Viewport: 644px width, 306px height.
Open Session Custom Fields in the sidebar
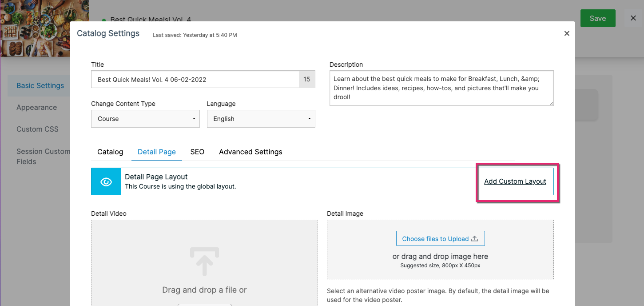43,157
